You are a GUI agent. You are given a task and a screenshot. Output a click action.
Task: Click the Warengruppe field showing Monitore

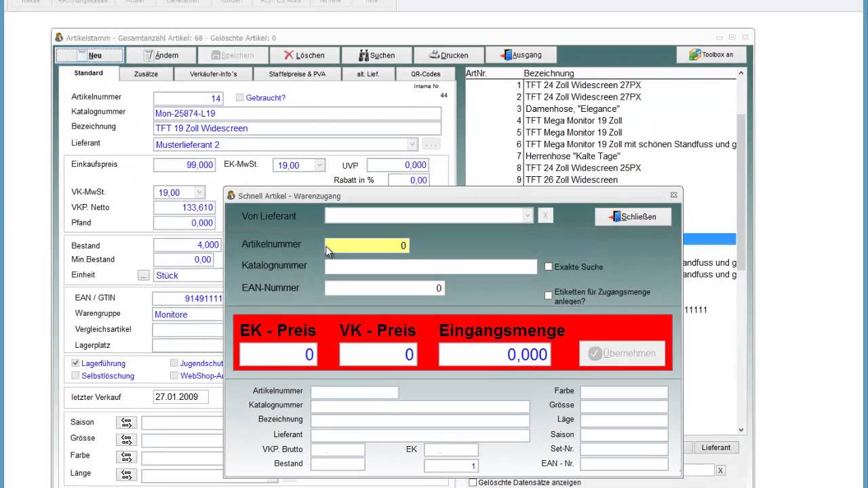pos(188,314)
